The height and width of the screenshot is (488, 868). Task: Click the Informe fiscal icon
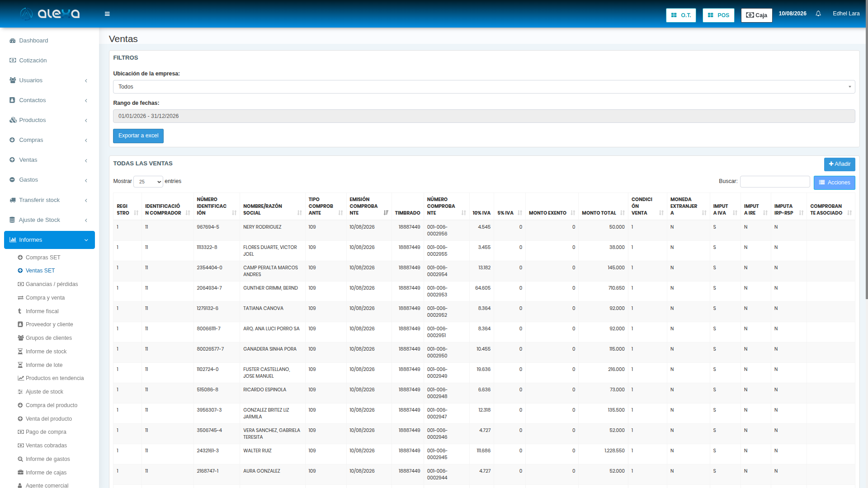pos(20,311)
